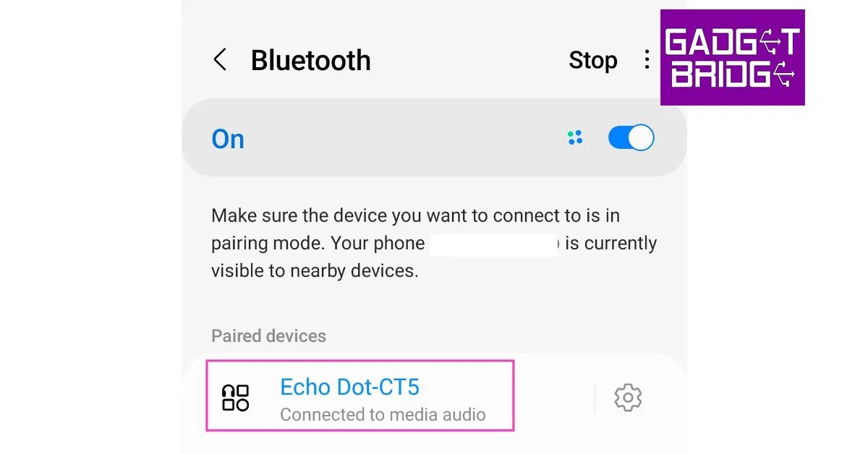Screen dimensions: 868x454
Task: Open the three-dot more options menu
Action: 647,60
